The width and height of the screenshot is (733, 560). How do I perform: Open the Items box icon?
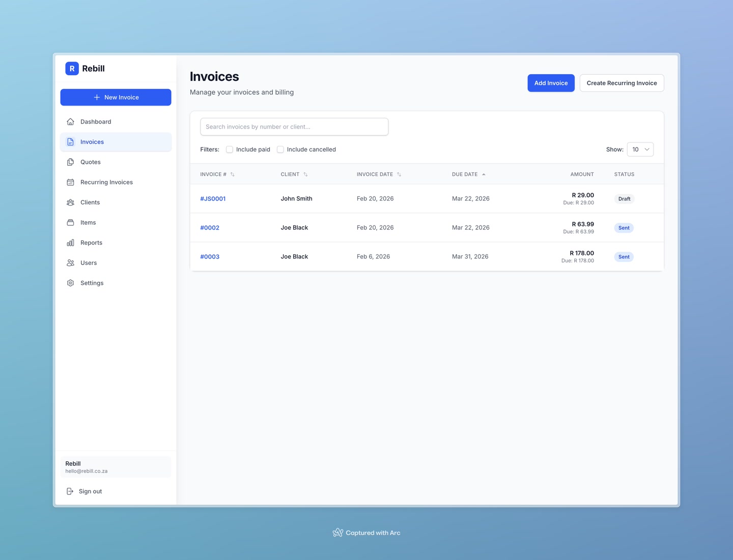pyautogui.click(x=70, y=222)
